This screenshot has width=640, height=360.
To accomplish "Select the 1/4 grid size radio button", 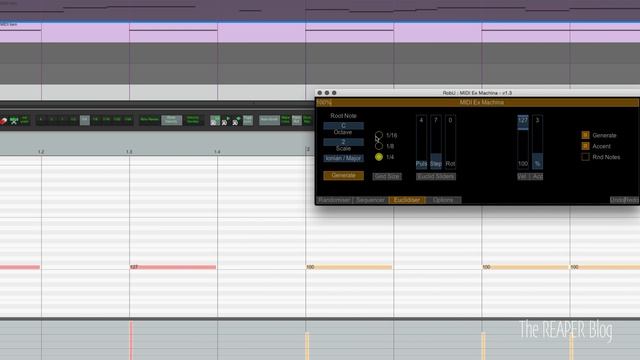I will click(379, 157).
